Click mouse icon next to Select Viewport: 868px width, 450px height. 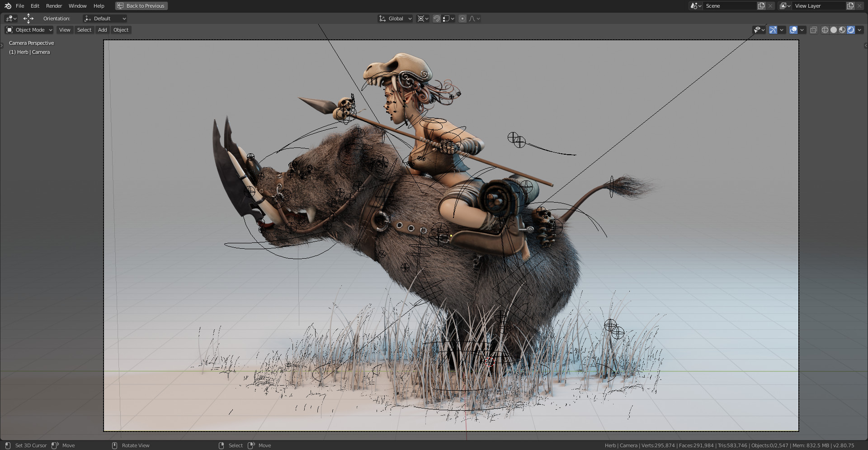tap(221, 445)
